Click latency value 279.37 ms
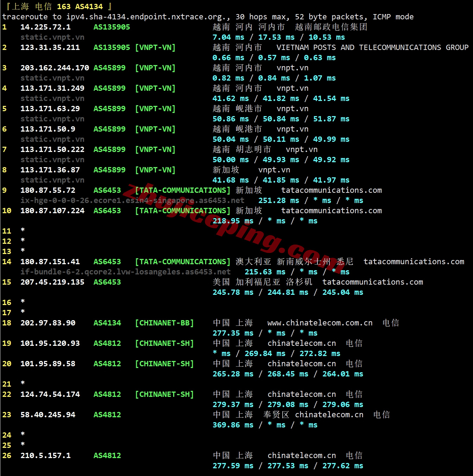473x476 pixels. 233,405
